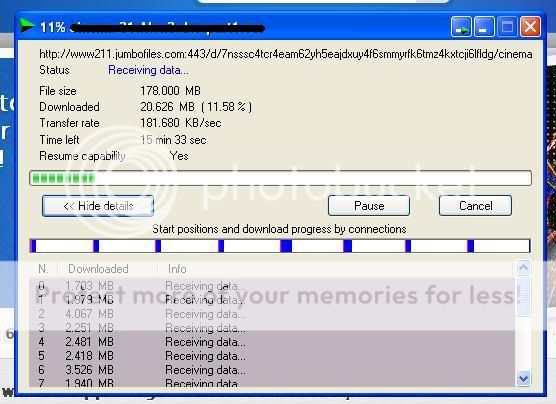Cancel the current download

(x=475, y=206)
